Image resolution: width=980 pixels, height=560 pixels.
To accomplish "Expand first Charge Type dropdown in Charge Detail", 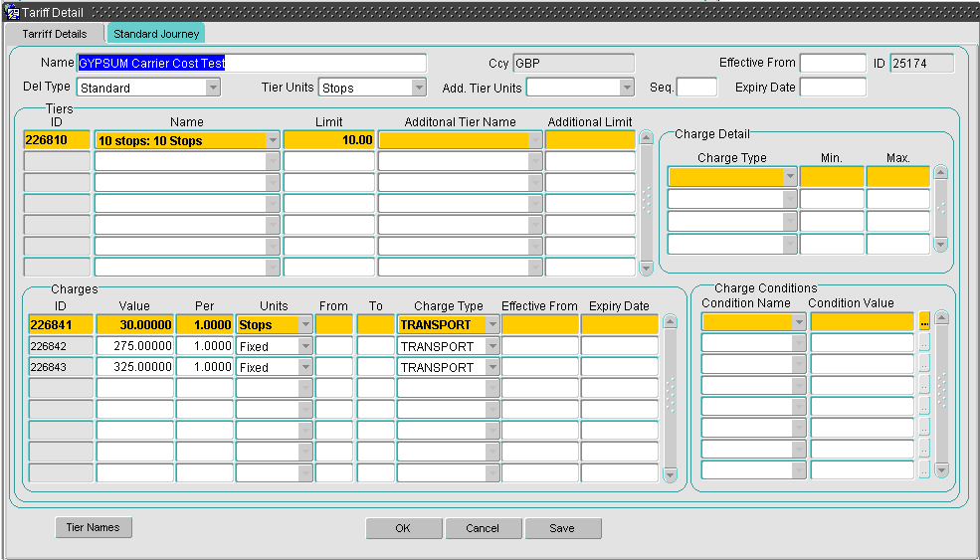I will click(x=790, y=177).
